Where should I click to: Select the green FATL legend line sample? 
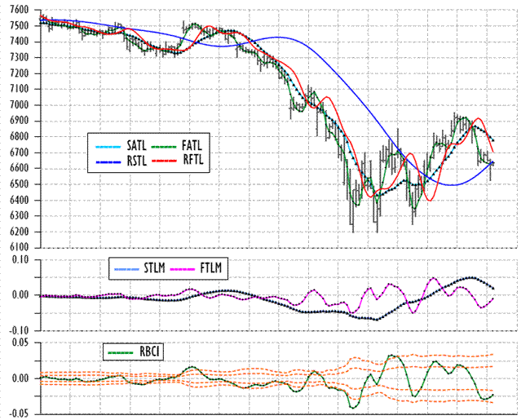164,147
